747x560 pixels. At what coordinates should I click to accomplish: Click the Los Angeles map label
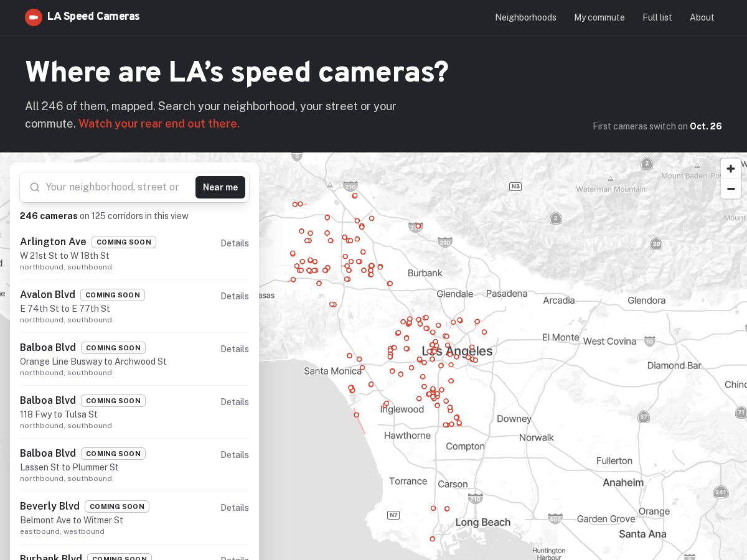[458, 351]
